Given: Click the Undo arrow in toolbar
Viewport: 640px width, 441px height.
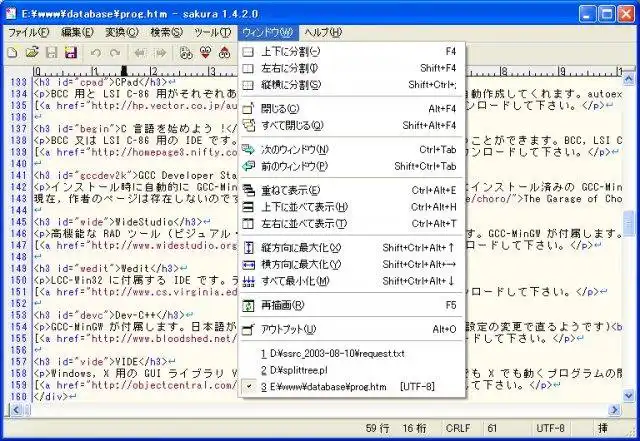Looking at the screenshot, I should click(96, 53).
